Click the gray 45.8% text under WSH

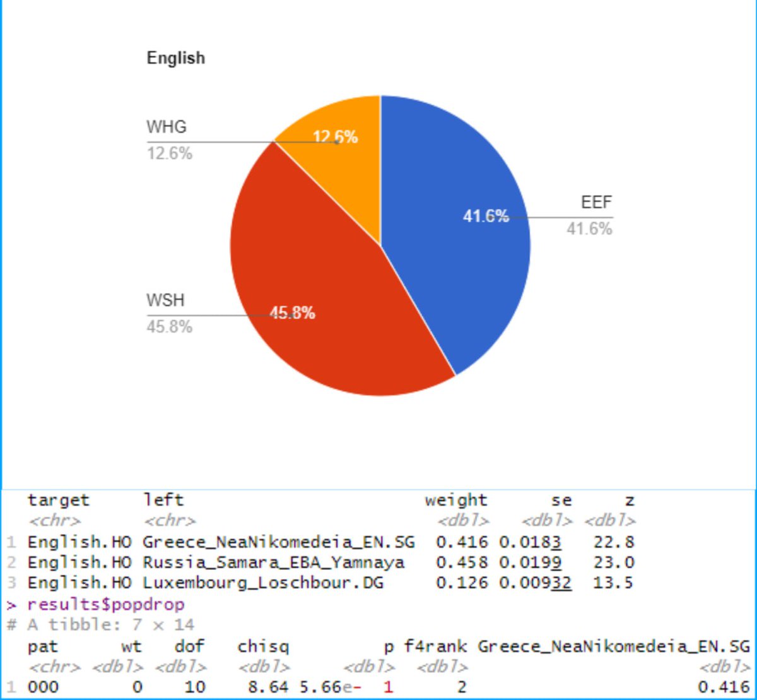click(x=169, y=327)
